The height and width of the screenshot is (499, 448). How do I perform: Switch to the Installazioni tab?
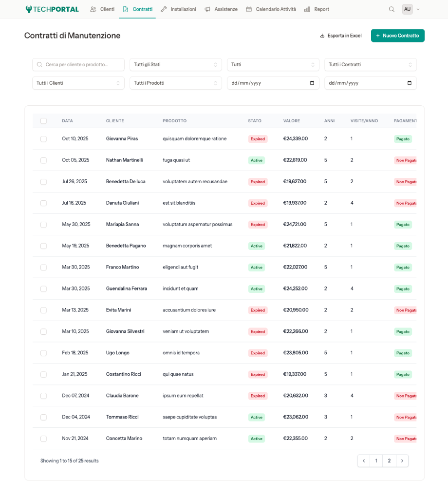[x=178, y=9]
